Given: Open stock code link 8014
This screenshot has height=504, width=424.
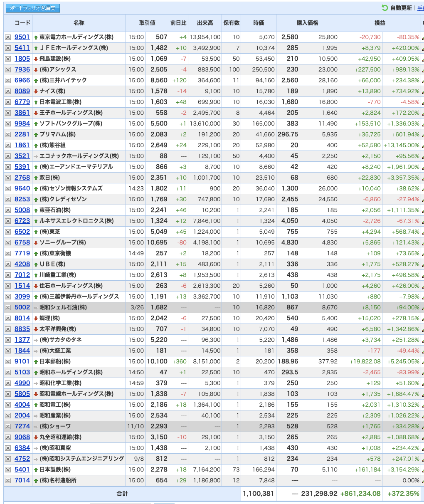Looking at the screenshot, I should pos(22,318).
